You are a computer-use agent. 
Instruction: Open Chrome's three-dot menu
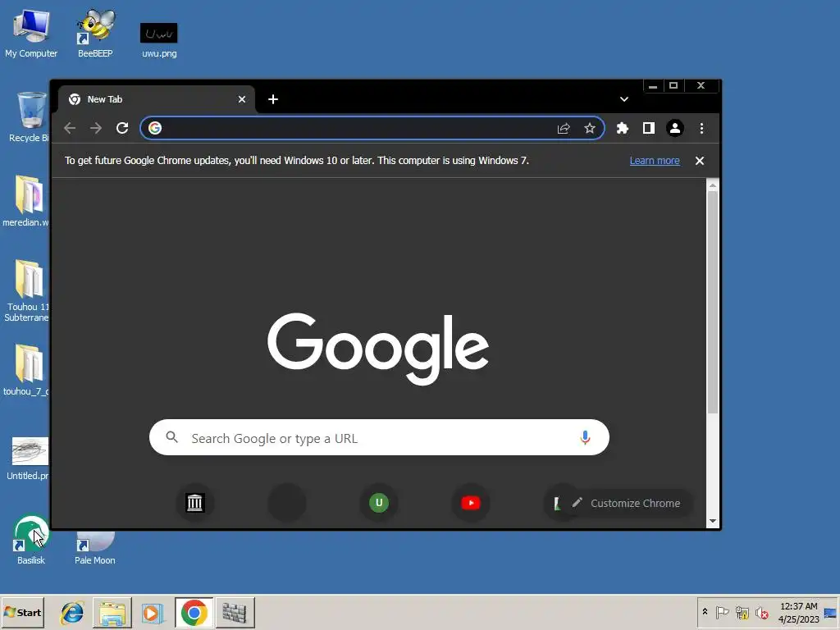[701, 128]
